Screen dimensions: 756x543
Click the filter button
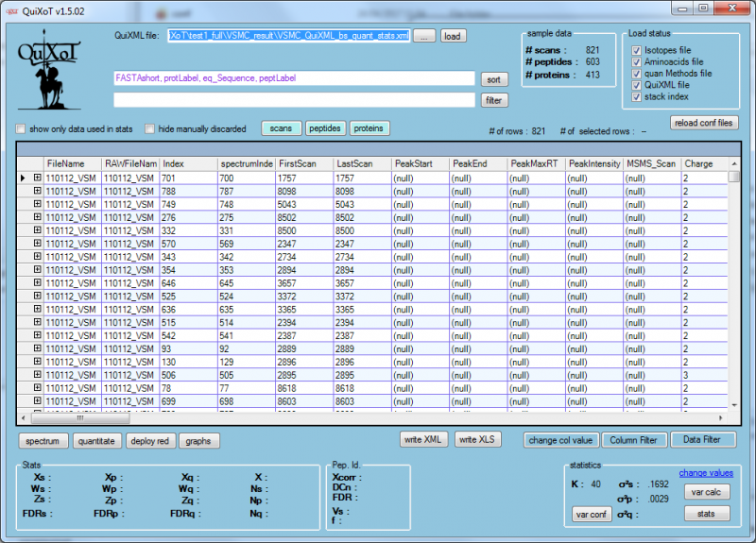(x=493, y=100)
